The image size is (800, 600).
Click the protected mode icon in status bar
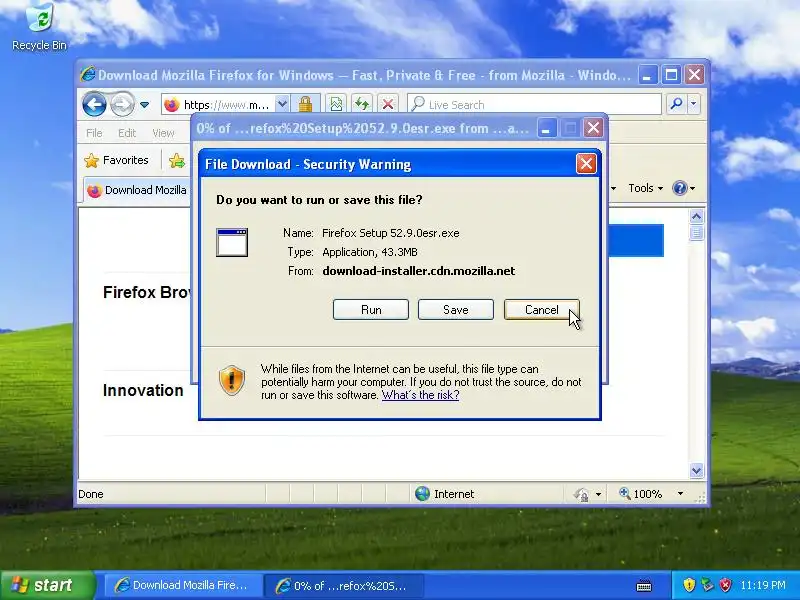point(582,494)
